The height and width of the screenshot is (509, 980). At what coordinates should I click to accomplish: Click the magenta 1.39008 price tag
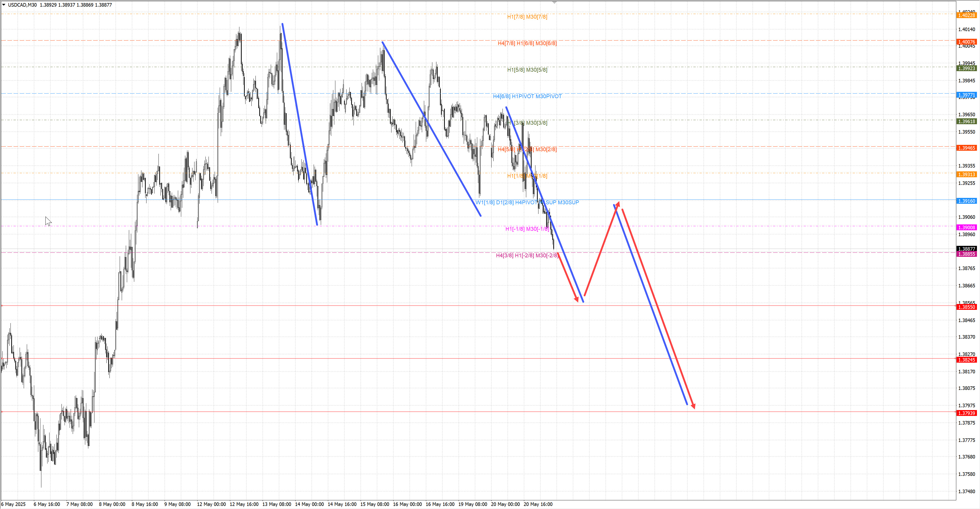coord(966,227)
